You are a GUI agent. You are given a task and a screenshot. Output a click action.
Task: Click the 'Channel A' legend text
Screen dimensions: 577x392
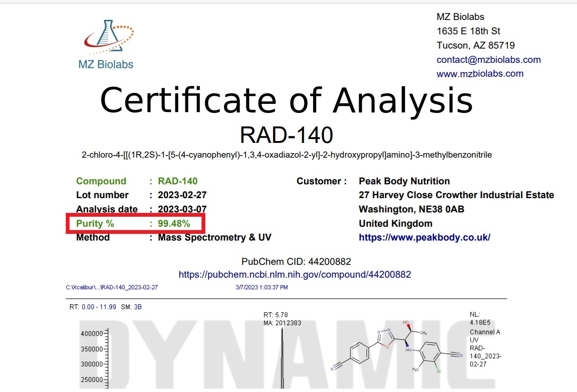[x=485, y=332]
